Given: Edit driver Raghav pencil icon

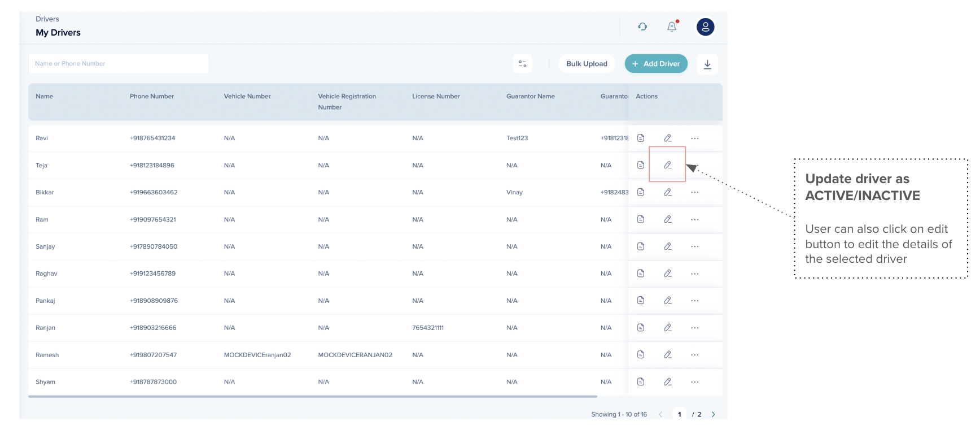Looking at the screenshot, I should point(668,274).
